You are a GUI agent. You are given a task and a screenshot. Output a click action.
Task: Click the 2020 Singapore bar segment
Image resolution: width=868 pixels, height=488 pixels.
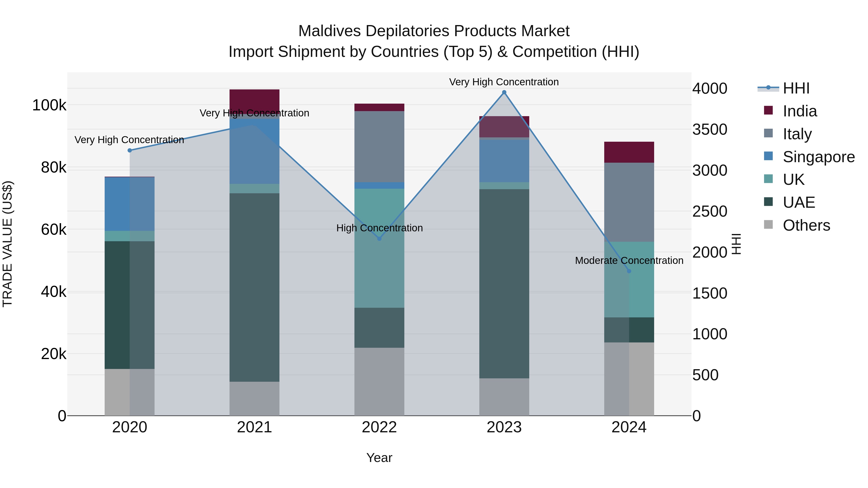(130, 204)
